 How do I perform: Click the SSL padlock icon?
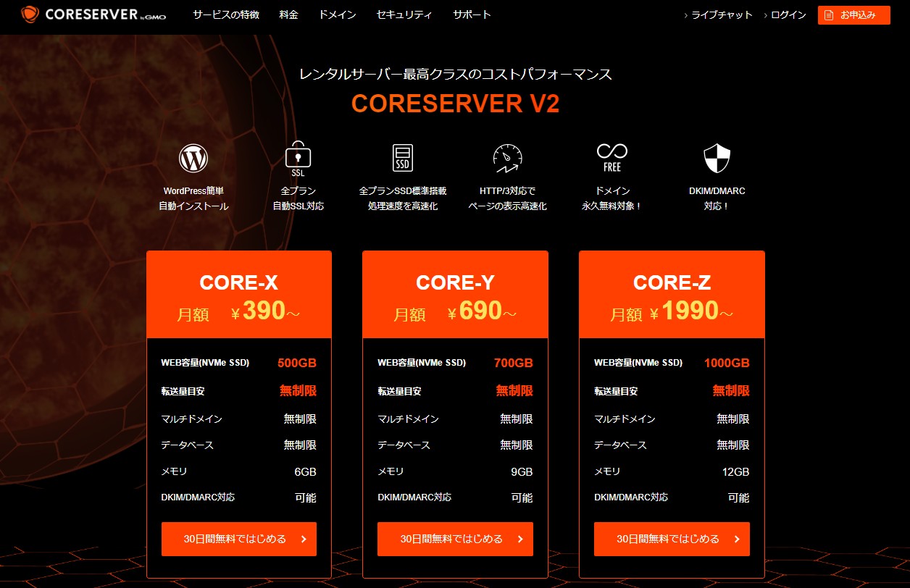click(x=298, y=158)
